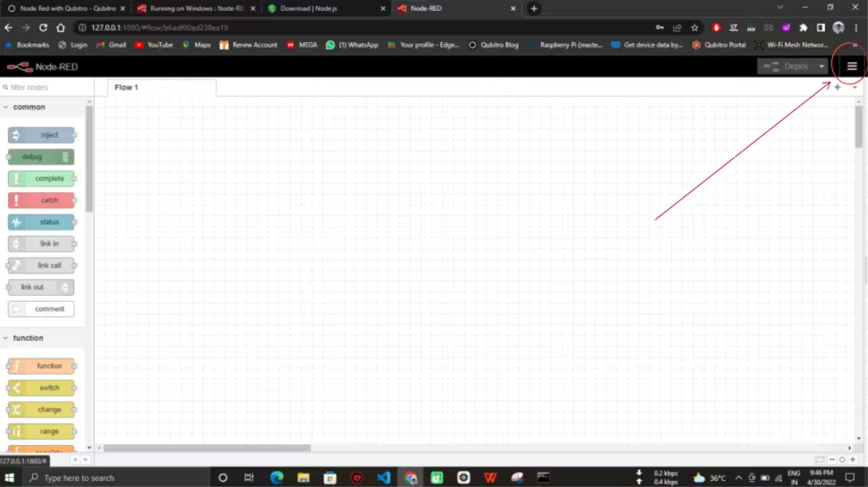Select the debug node
This screenshot has width=868, height=487.
point(41,157)
